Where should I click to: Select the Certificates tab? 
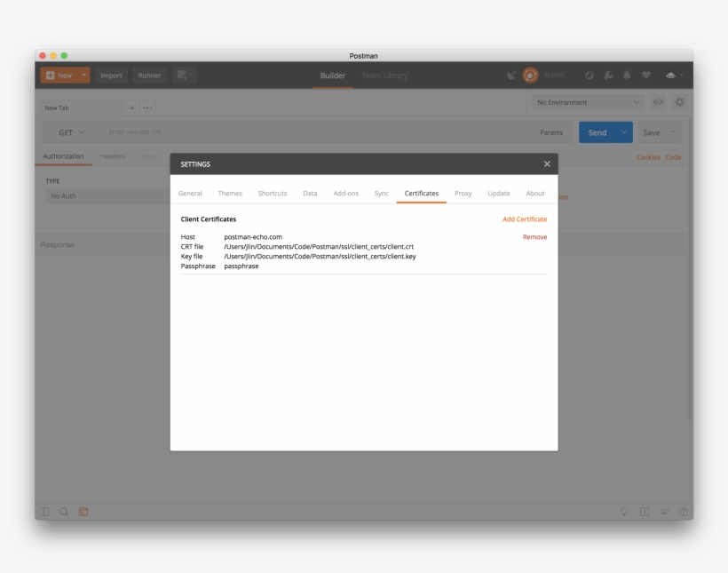[422, 194]
